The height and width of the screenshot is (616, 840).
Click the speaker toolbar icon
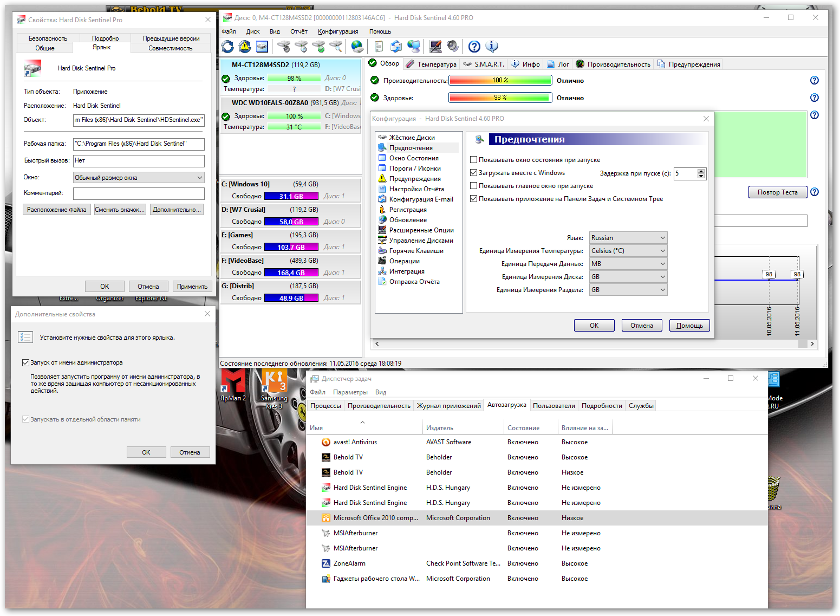453,47
